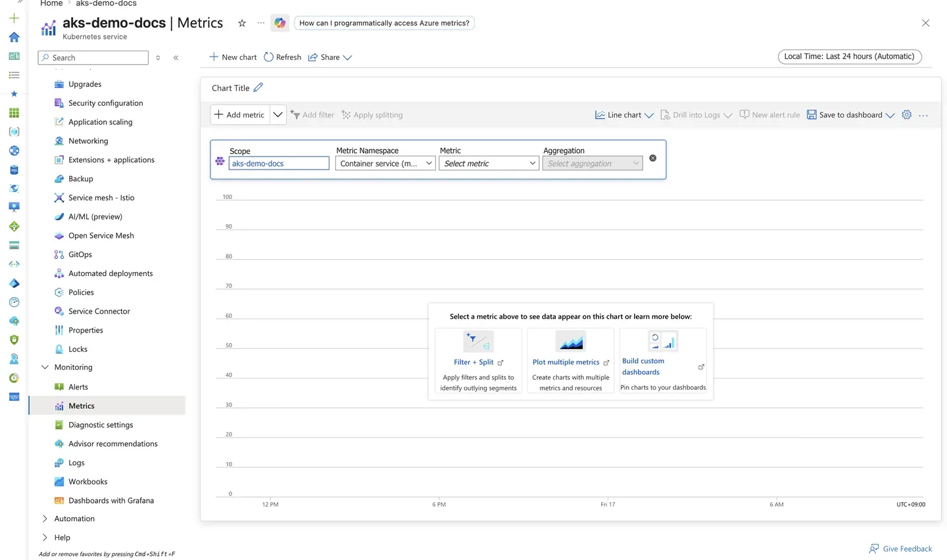Click the sidebar Search field
The height and width of the screenshot is (560, 947).
click(93, 58)
